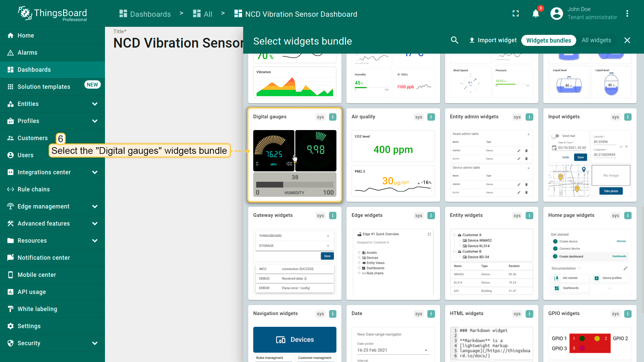644x362 pixels.
Task: Open the three-dot user menu
Action: coord(627,14)
